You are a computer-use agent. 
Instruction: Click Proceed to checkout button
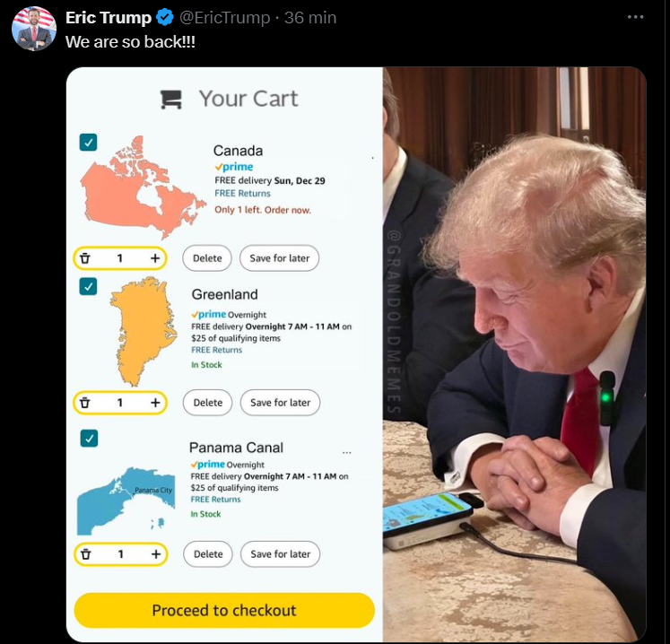[x=224, y=610]
